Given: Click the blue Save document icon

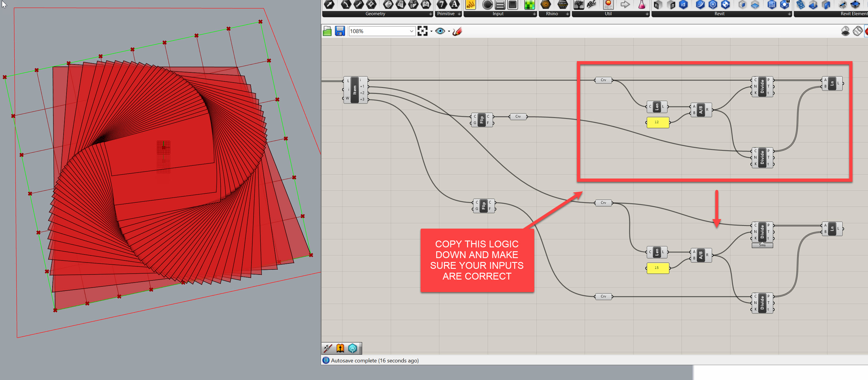Looking at the screenshot, I should pyautogui.click(x=340, y=31).
